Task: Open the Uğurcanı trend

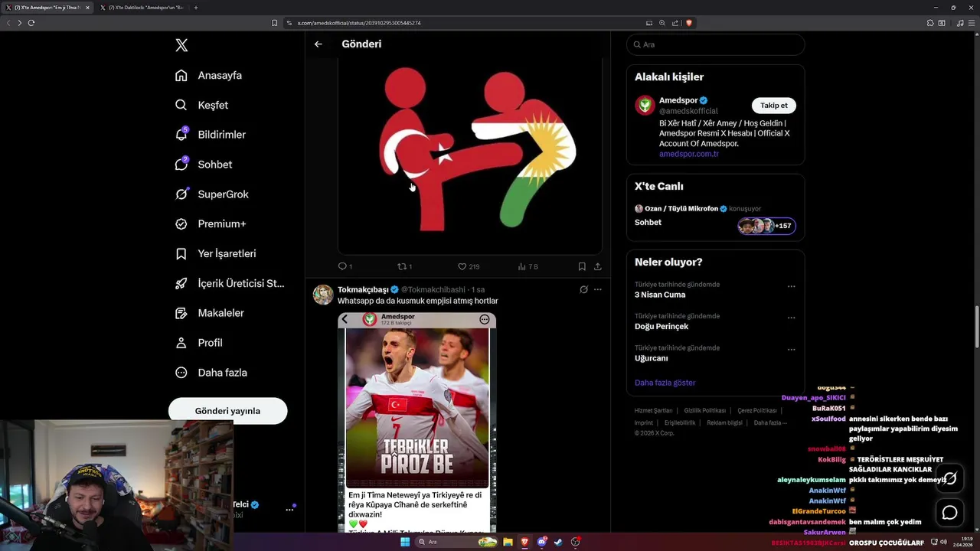Action: coord(652,358)
